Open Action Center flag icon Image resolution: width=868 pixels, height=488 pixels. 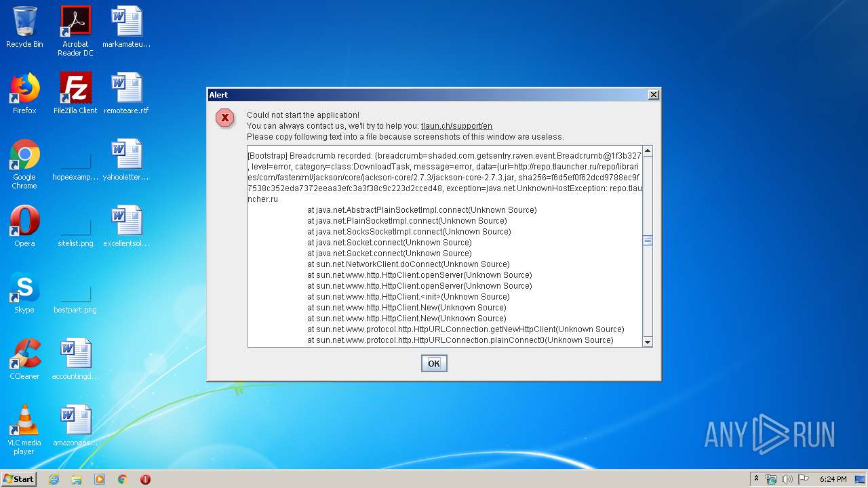(804, 479)
